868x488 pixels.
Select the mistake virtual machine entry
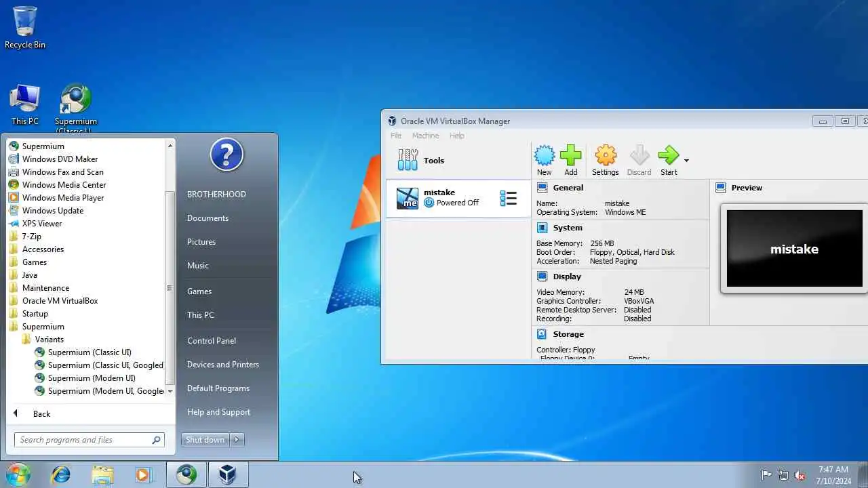pyautogui.click(x=458, y=198)
